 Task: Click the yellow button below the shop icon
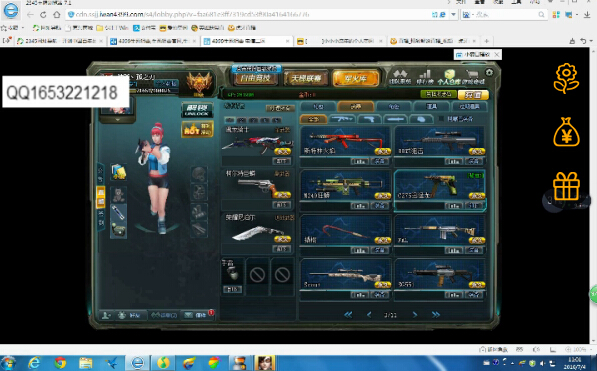point(473,94)
